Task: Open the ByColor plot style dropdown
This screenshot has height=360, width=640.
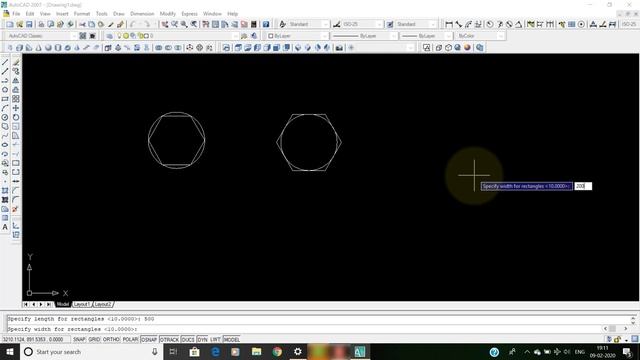Action: pos(500,36)
